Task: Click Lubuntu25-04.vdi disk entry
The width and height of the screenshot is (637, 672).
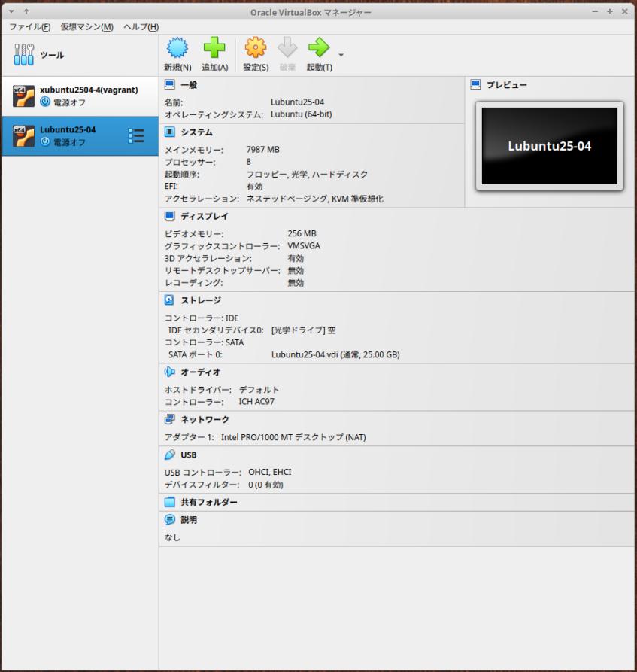Action: [x=335, y=354]
